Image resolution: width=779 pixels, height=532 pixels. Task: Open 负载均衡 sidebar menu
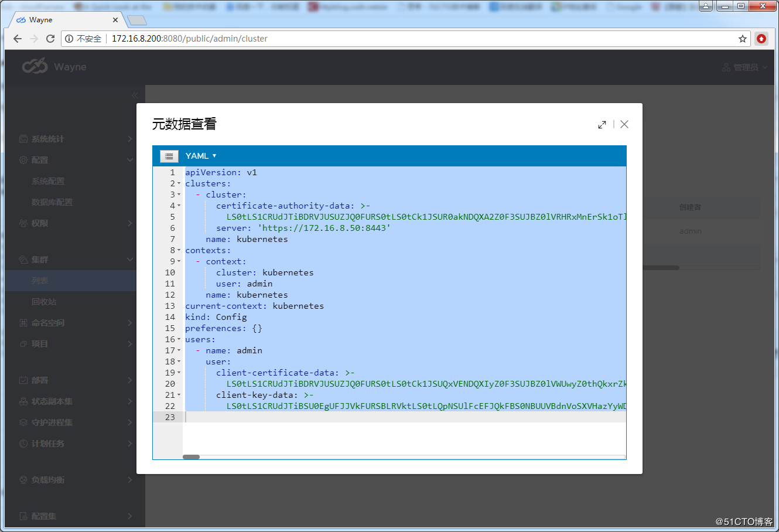[76, 480]
